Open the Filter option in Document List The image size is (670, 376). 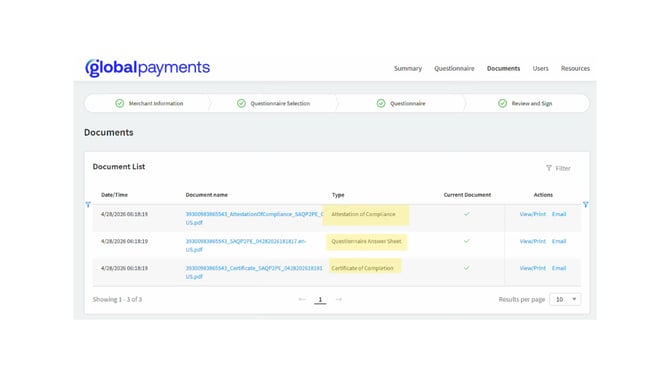coord(558,168)
